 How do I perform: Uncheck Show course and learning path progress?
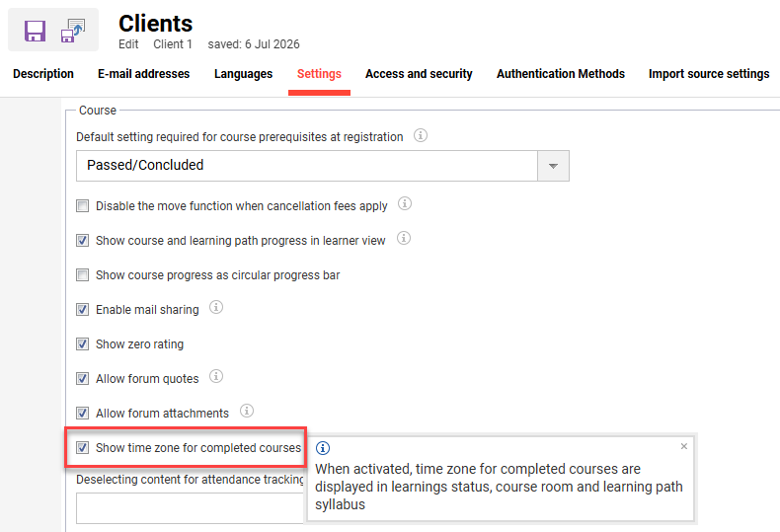(x=83, y=241)
